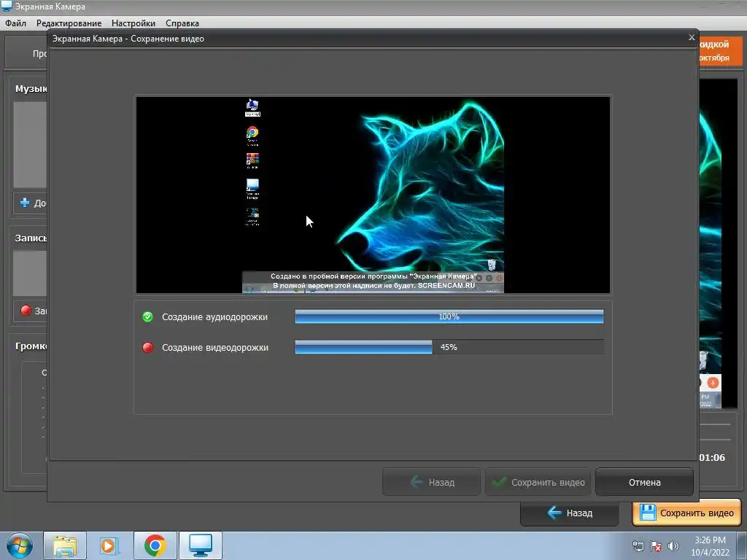
Task: Click the audio track 100% progress bar
Action: point(449,316)
